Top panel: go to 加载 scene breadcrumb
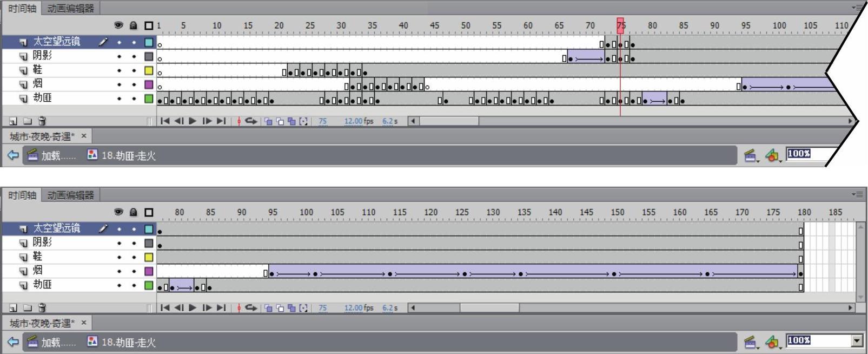This screenshot has width=868, height=354. pos(51,156)
